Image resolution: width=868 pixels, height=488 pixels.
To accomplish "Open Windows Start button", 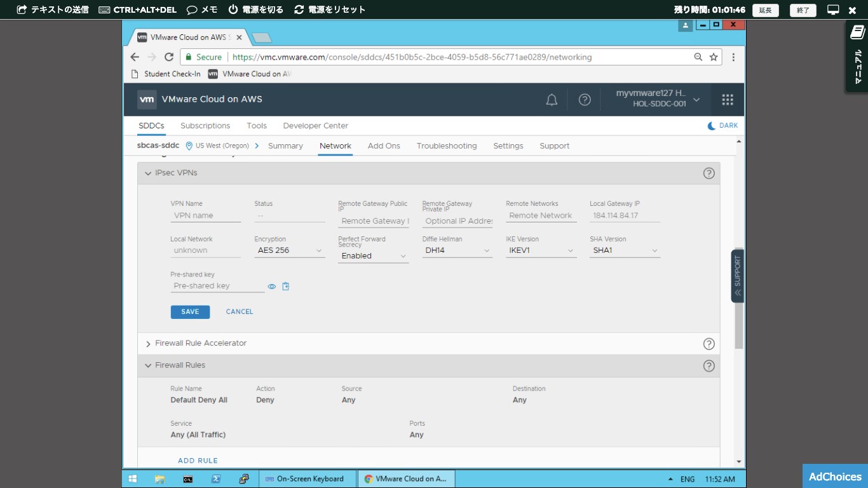I will click(x=133, y=479).
